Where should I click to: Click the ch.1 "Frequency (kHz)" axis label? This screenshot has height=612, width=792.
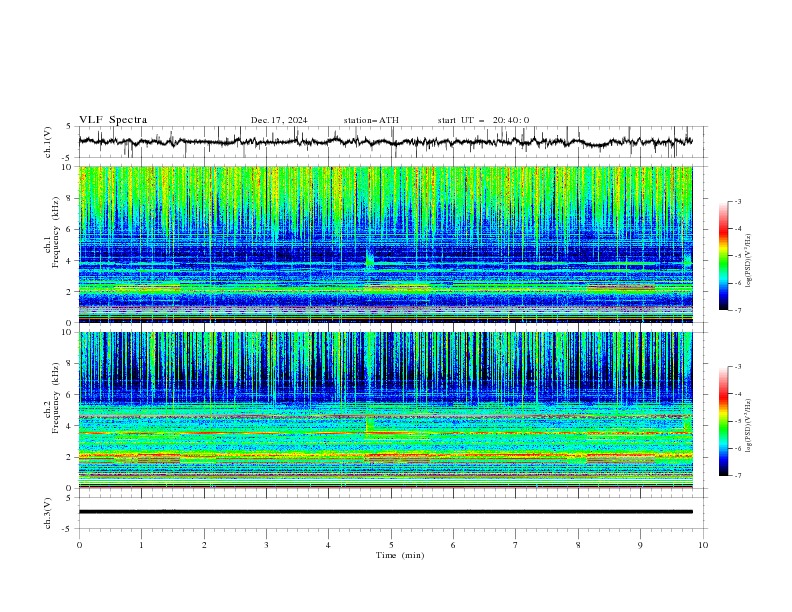pos(56,233)
